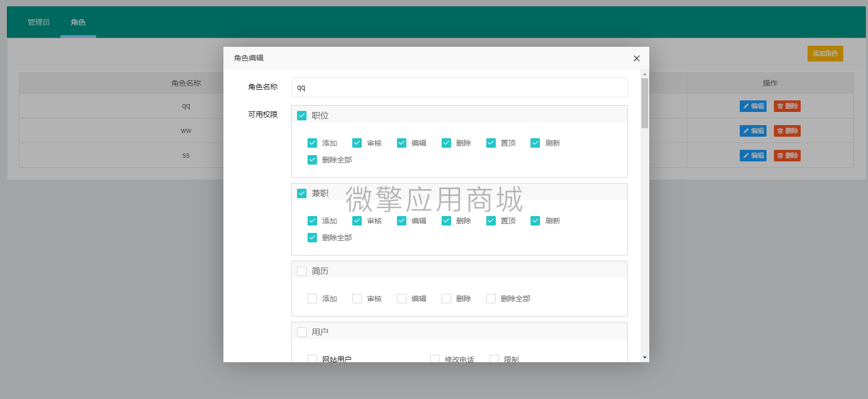Click 编辑 button in the ww row
This screenshot has height=399, width=868.
(753, 131)
